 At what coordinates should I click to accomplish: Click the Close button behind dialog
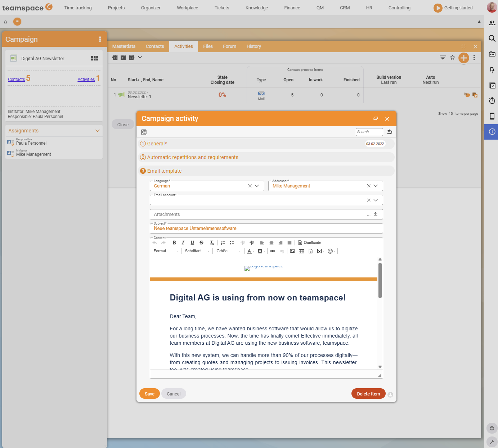(123, 125)
